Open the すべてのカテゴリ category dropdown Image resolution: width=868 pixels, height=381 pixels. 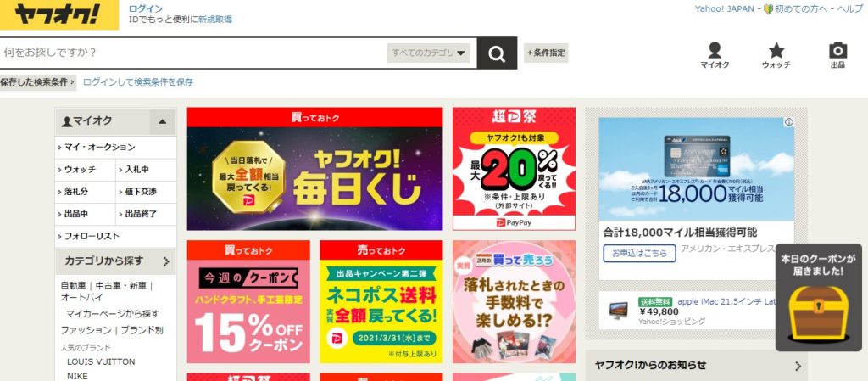click(x=428, y=53)
